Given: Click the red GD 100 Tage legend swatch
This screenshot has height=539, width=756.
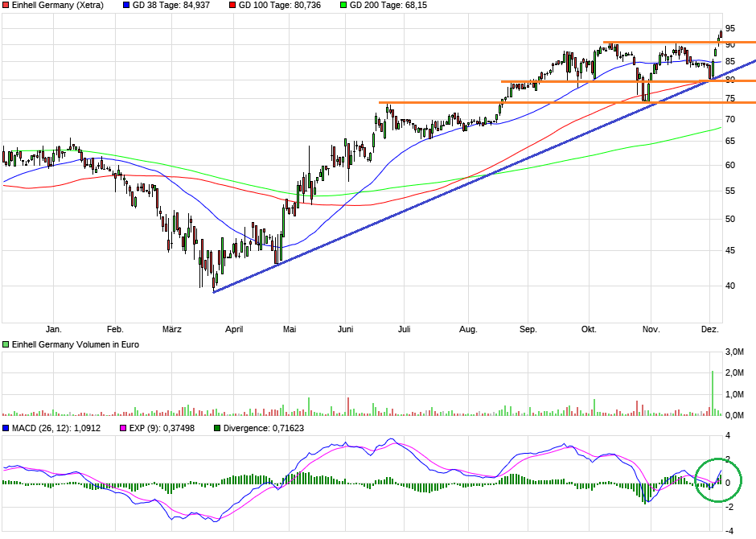Looking at the screenshot, I should point(232,5).
